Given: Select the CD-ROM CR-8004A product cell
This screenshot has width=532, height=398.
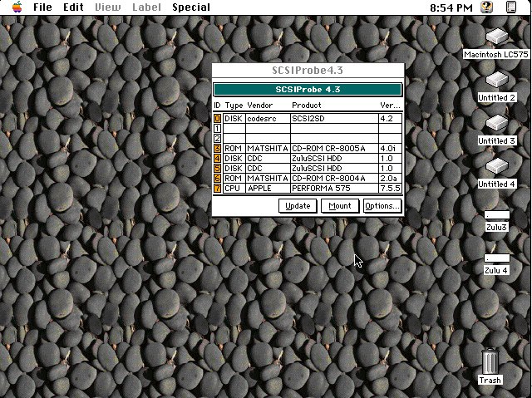Looking at the screenshot, I should click(x=334, y=178).
